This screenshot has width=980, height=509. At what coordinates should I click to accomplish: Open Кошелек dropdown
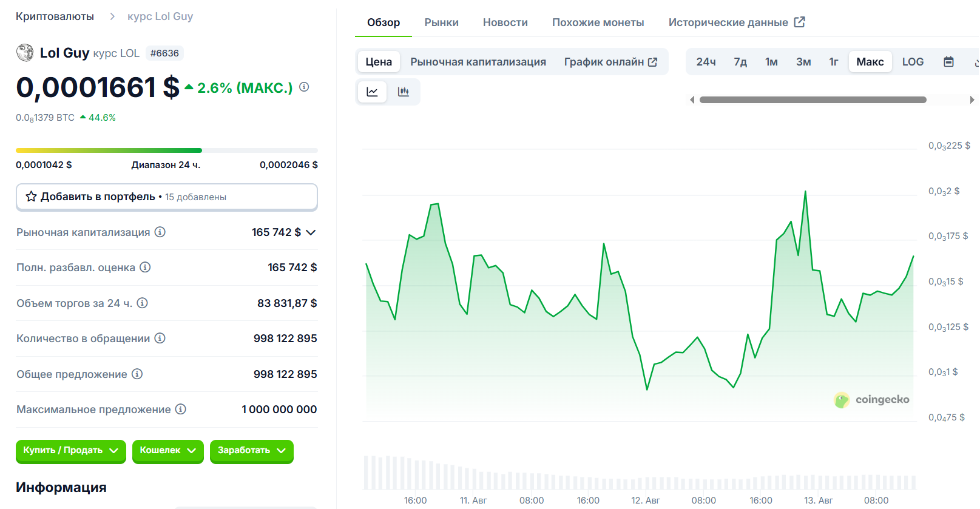167,450
